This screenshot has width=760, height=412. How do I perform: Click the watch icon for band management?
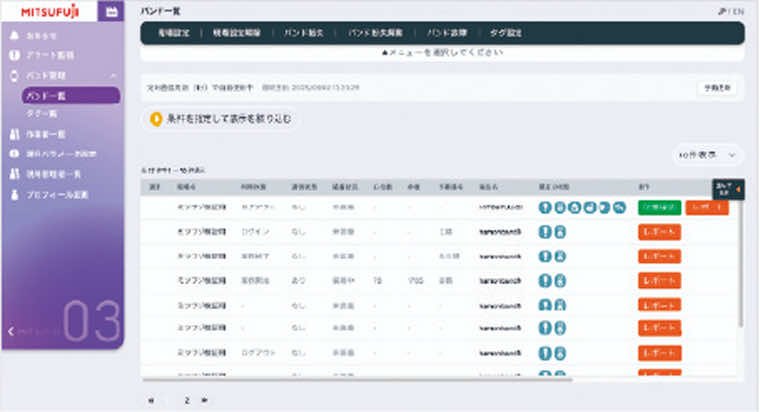(x=15, y=76)
